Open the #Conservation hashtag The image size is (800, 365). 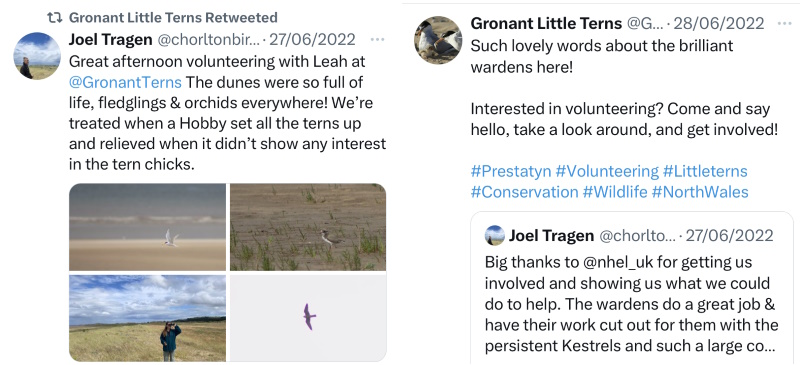(x=524, y=192)
